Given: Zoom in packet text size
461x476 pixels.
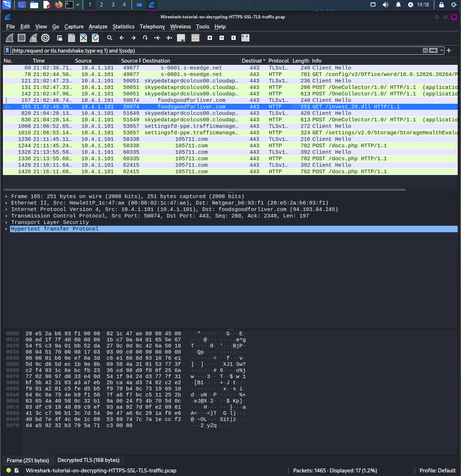Looking at the screenshot, I should click(210, 38).
